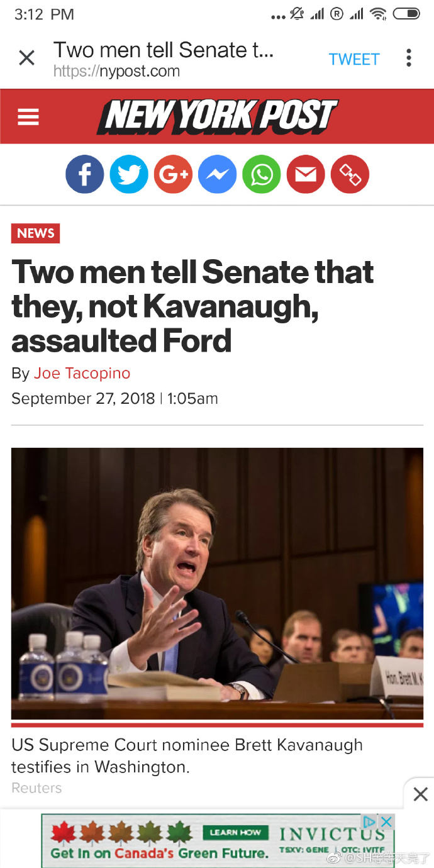Tap the Kavanaugh testimony photo
This screenshot has height=868, width=434.
(x=217, y=583)
